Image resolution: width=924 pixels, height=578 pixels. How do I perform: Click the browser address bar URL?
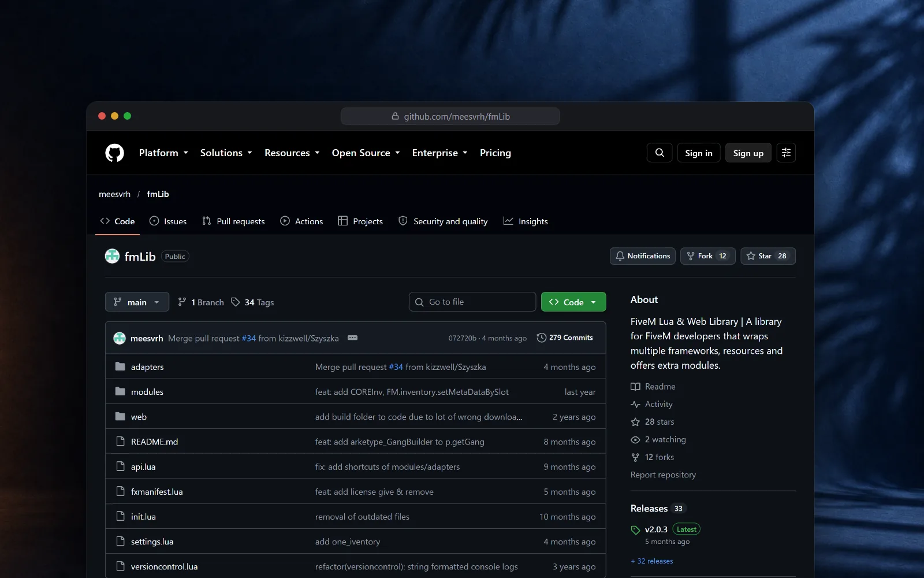[450, 116]
